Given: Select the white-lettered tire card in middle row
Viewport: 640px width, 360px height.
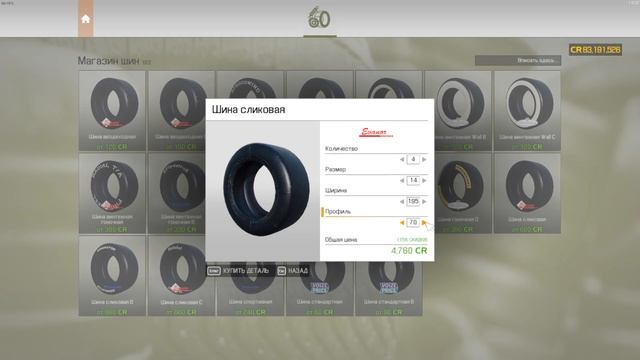Looking at the screenshot, I should (x=112, y=193).
